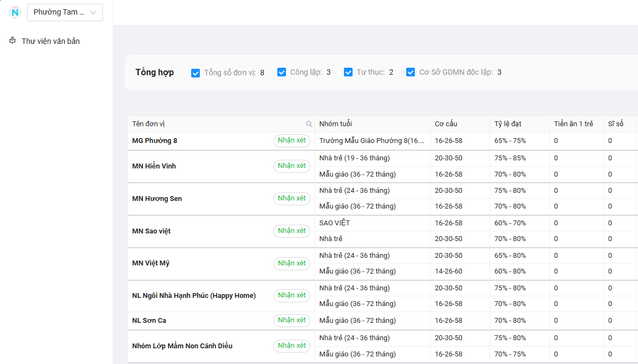
Task: Click Nhận xét for MN Hương Sen
Action: point(291,198)
